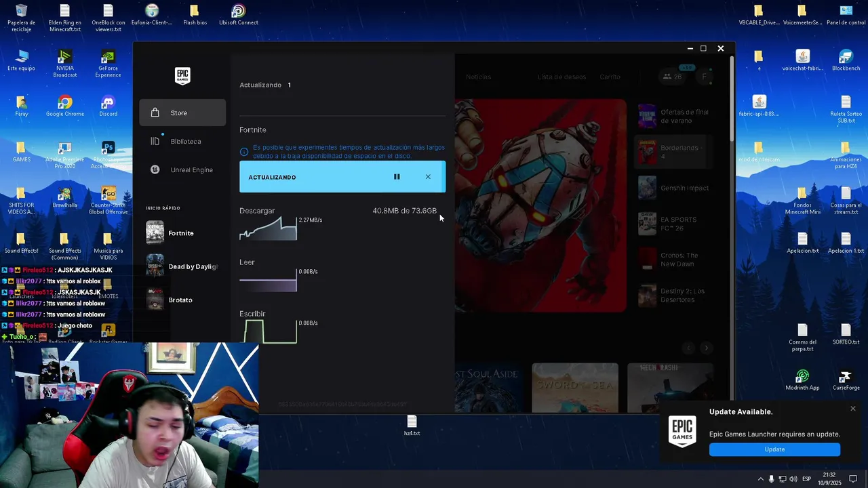Open GeForce Experience desktop shortcut
Screen dimensions: 868x488
pyautogui.click(x=108, y=64)
